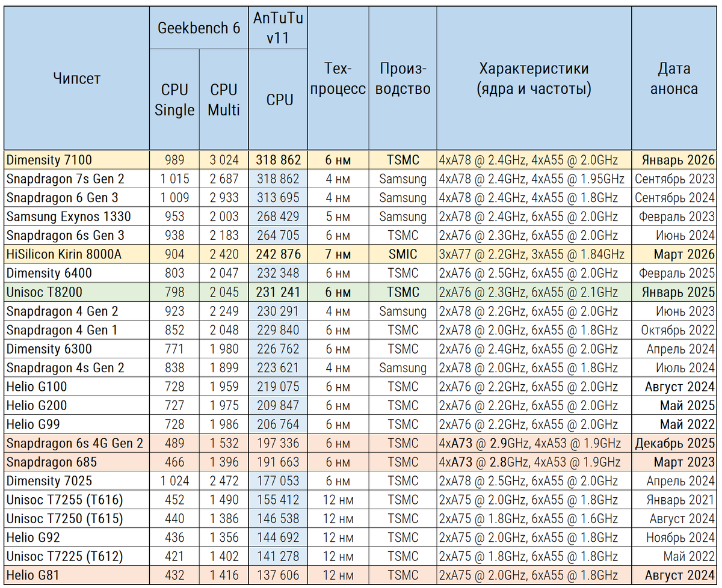Click the "Snapdragon 4s Gen 2" chipset cell
Viewport: 722px width, 588px height.
point(76,367)
